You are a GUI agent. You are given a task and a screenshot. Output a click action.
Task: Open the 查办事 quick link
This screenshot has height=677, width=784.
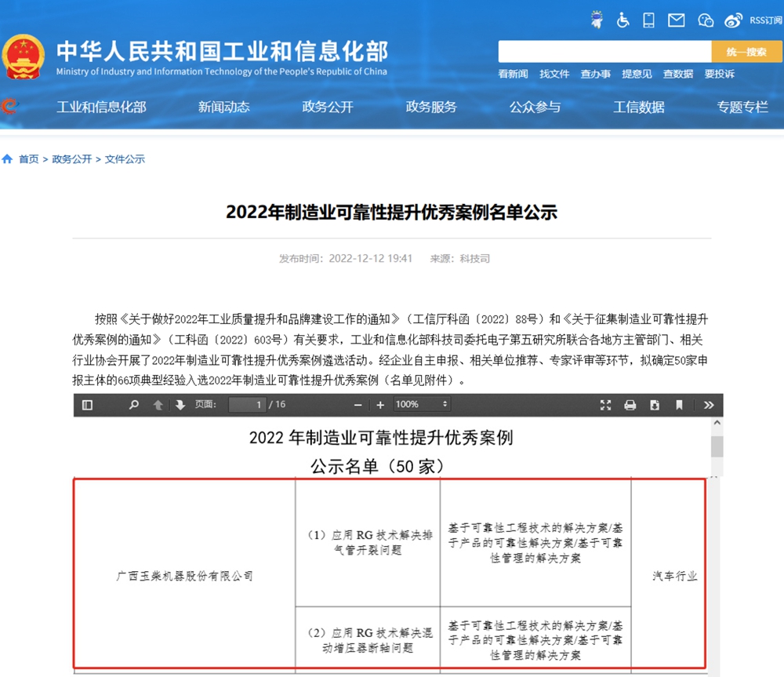pos(596,74)
